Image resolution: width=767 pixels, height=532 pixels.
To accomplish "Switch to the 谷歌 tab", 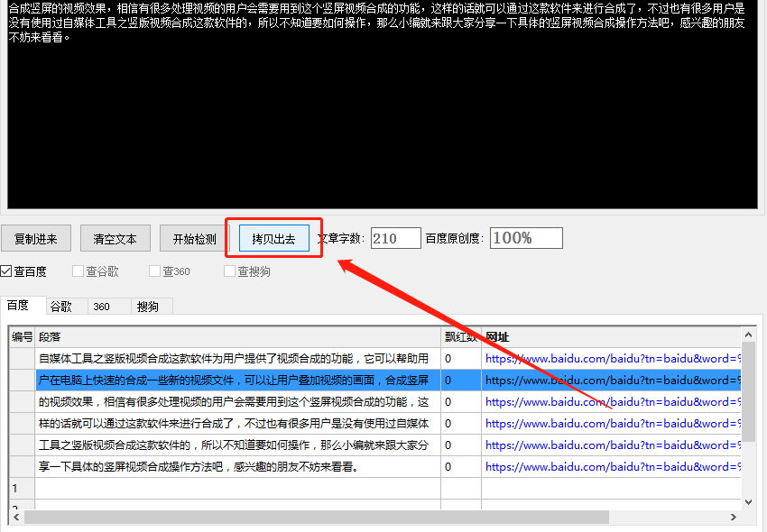I will (x=67, y=307).
